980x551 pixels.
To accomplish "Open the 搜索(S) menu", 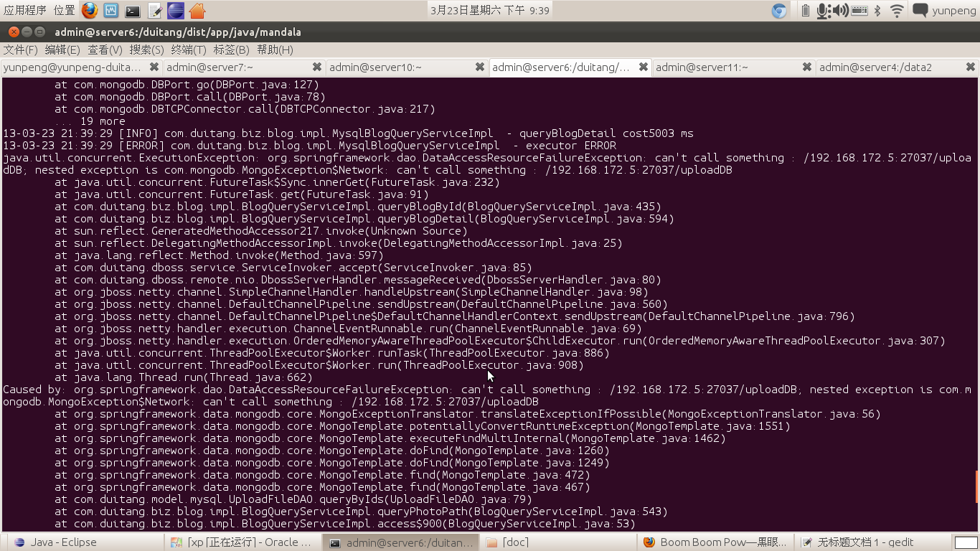I will click(x=146, y=50).
